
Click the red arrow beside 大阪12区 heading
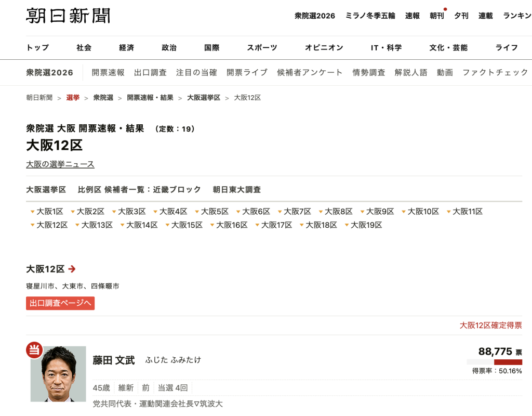coord(72,269)
